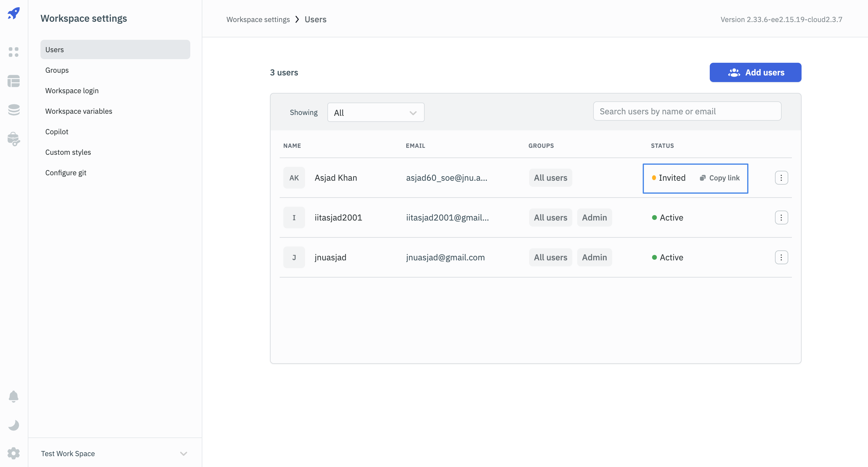The width and height of the screenshot is (868, 467).
Task: Select Groups in the settings menu
Action: tap(57, 70)
